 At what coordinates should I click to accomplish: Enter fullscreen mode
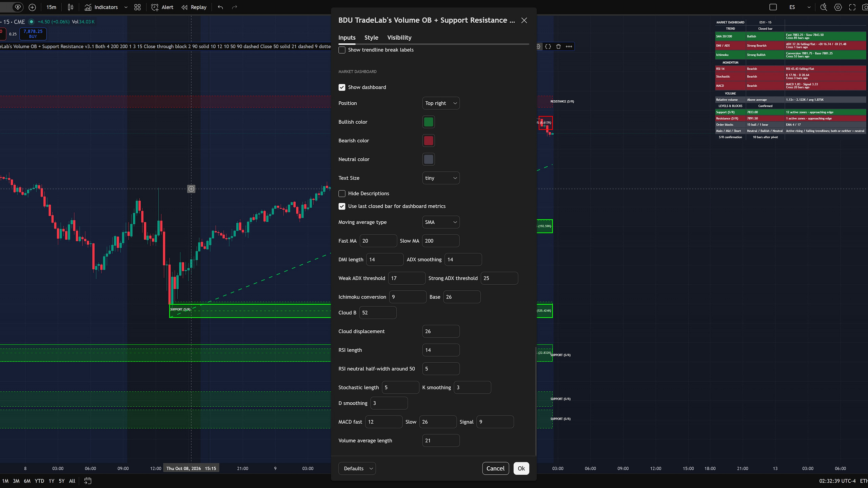pyautogui.click(x=852, y=7)
